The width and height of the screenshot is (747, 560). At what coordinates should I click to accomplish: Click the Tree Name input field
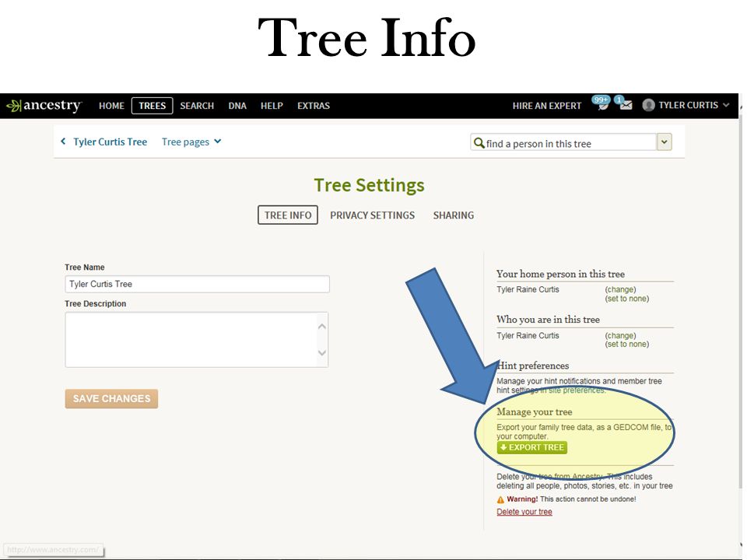pyautogui.click(x=197, y=285)
